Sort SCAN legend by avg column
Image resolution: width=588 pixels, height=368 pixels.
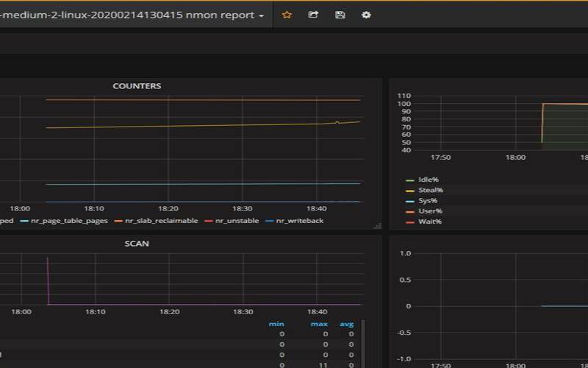[346, 324]
